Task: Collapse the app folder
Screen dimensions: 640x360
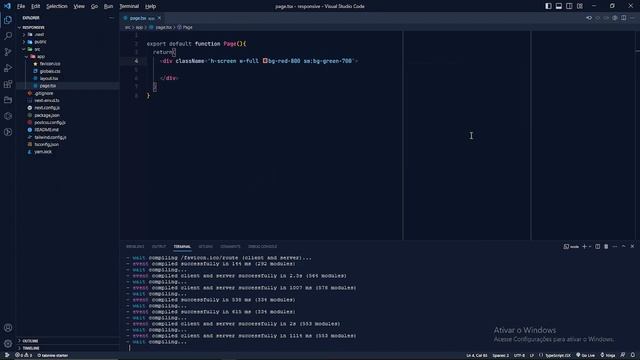Action: coord(27,57)
